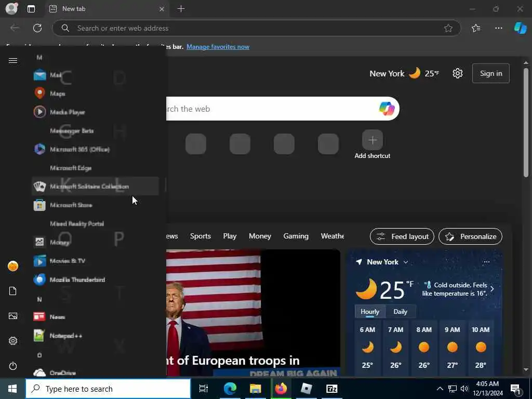Click the volume speaker tray icon
The image size is (532, 399).
464,389
